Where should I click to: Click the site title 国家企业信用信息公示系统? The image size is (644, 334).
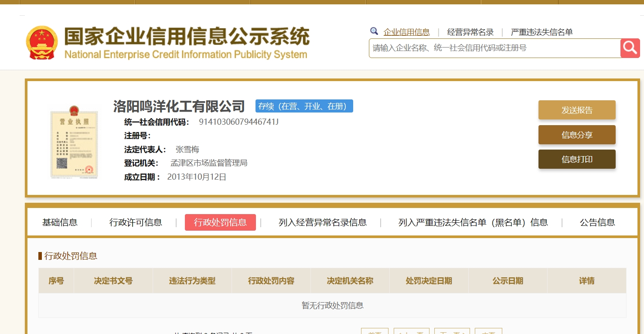tap(187, 37)
